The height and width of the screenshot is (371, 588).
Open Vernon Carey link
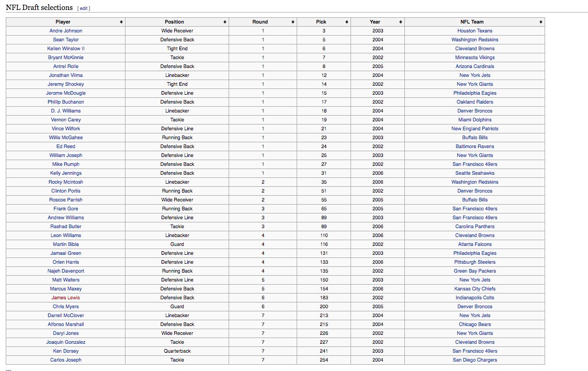pyautogui.click(x=65, y=120)
